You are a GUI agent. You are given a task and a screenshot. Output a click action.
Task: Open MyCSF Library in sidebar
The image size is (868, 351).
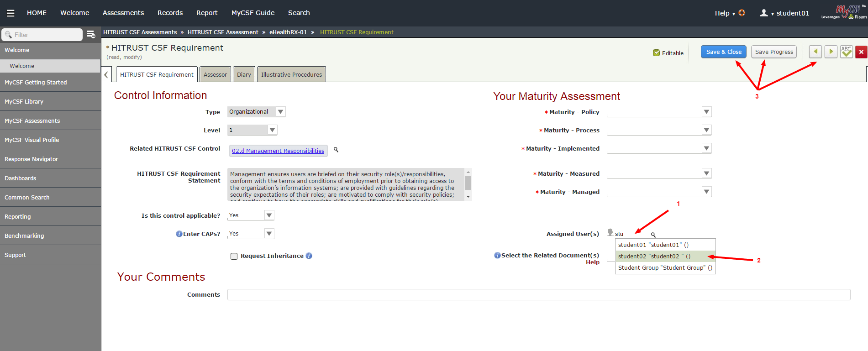click(x=50, y=101)
